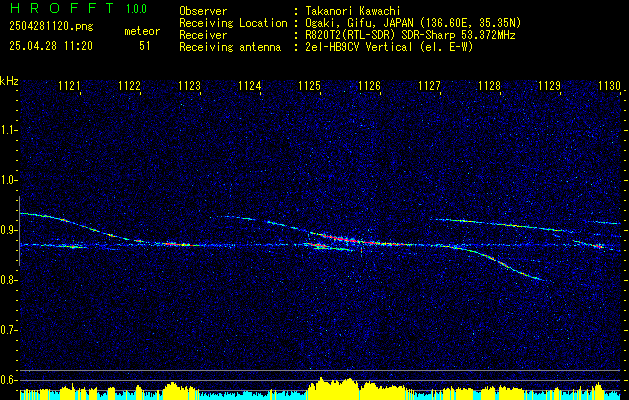The width and height of the screenshot is (629, 400).
Task: Click the 2el-HB9CV Vertical antenna text
Action: [389, 47]
